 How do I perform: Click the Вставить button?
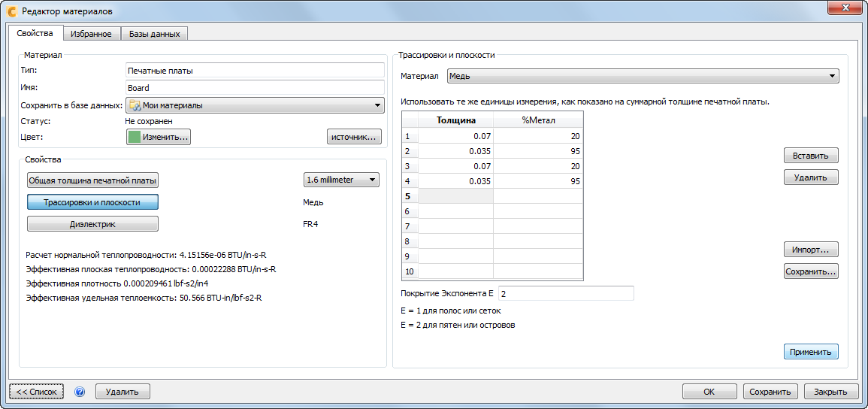[811, 156]
